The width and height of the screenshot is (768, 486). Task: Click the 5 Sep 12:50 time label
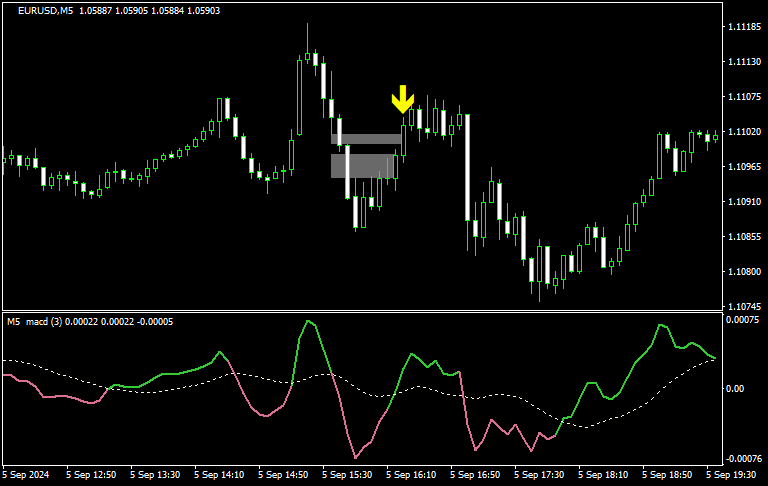93,474
